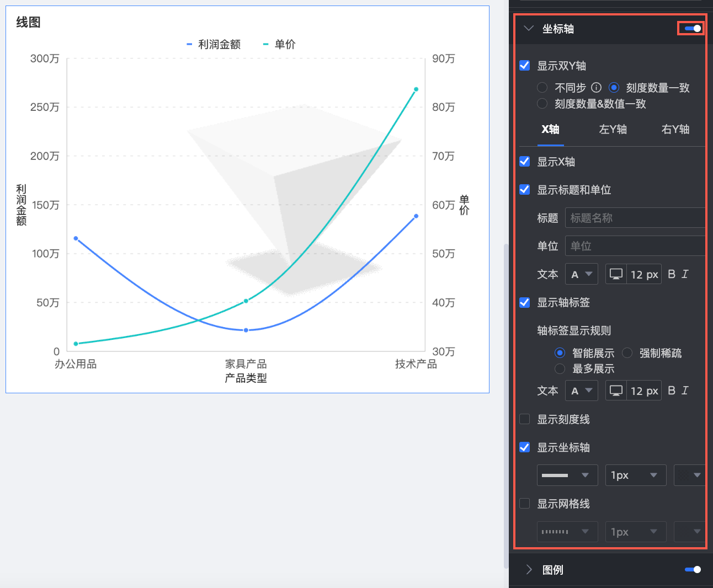This screenshot has height=588, width=713.
Task: Uncheck 显示坐标轴 checkbox
Action: [x=525, y=447]
